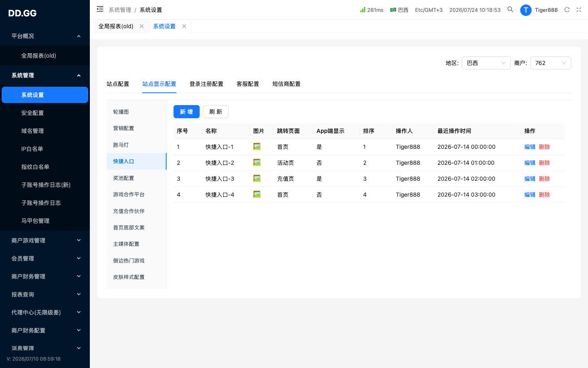Open 首页底部文案 in the config submenu
This screenshot has width=588, height=368.
pyautogui.click(x=136, y=227)
